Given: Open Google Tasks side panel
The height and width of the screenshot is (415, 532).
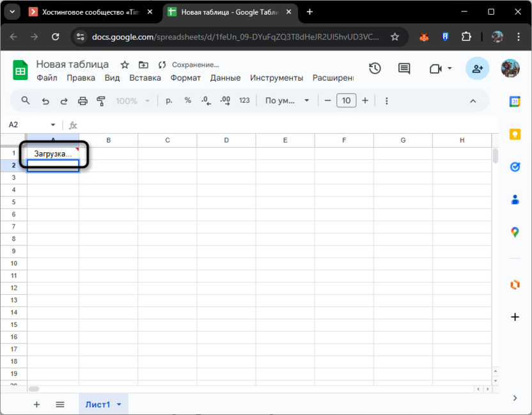Looking at the screenshot, I should tap(515, 167).
